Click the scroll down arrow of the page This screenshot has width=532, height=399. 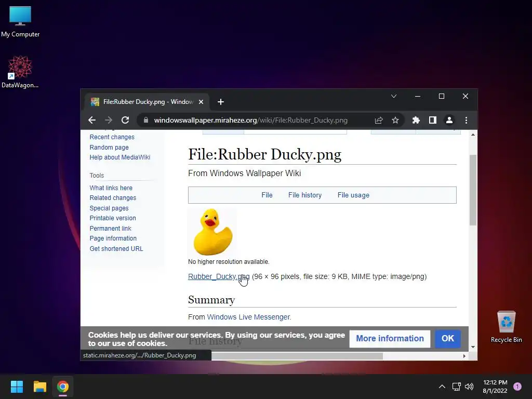click(473, 347)
